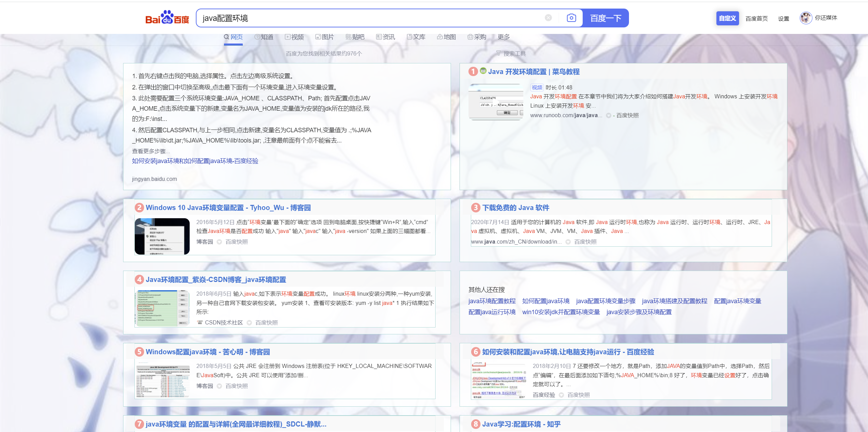Expand 查看更多步骤 in the featured answer
The width and height of the screenshot is (868, 432).
(151, 151)
